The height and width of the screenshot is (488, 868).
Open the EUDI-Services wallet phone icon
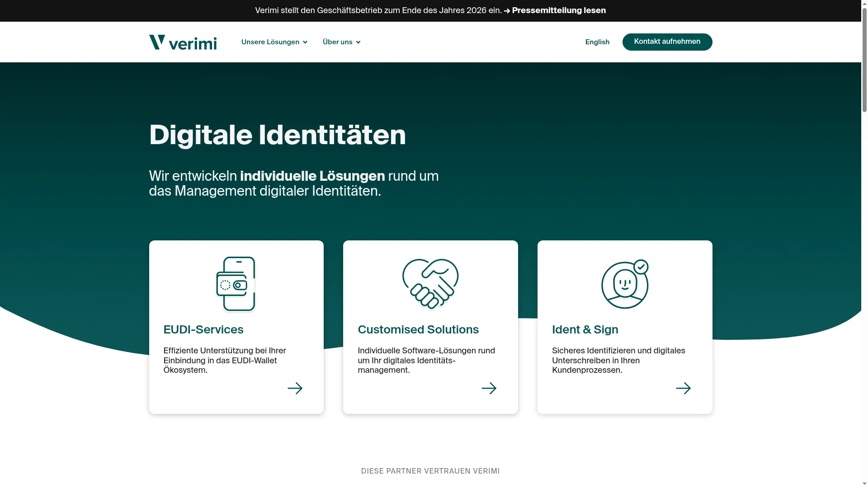[x=236, y=284]
